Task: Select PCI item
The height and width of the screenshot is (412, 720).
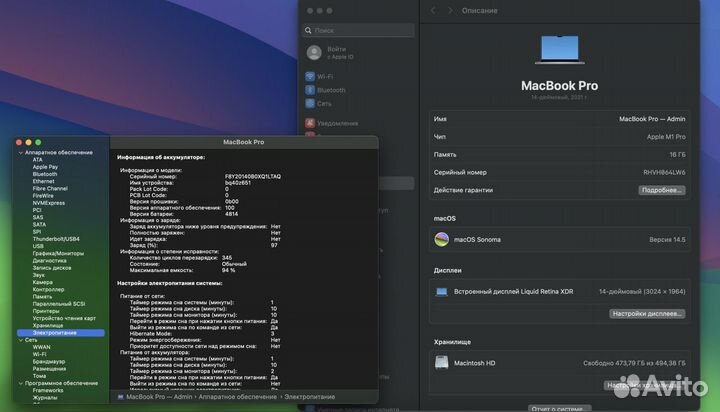Action: pos(37,210)
